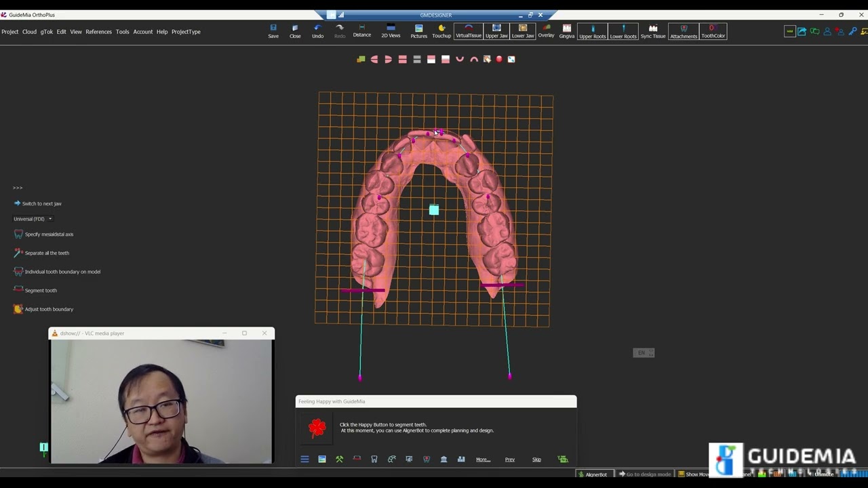Click the cyan square handle on the model
Image resolution: width=868 pixels, height=488 pixels.
point(434,211)
